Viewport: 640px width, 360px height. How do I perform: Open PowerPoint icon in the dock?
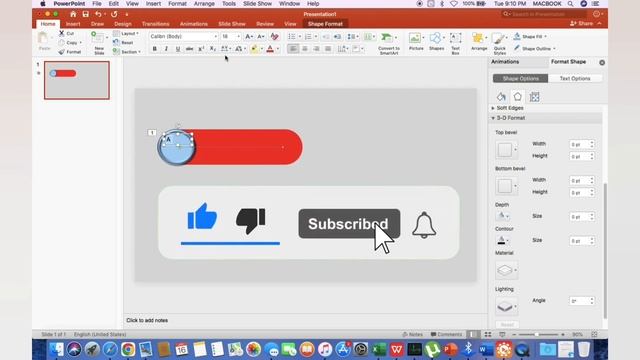click(x=451, y=349)
